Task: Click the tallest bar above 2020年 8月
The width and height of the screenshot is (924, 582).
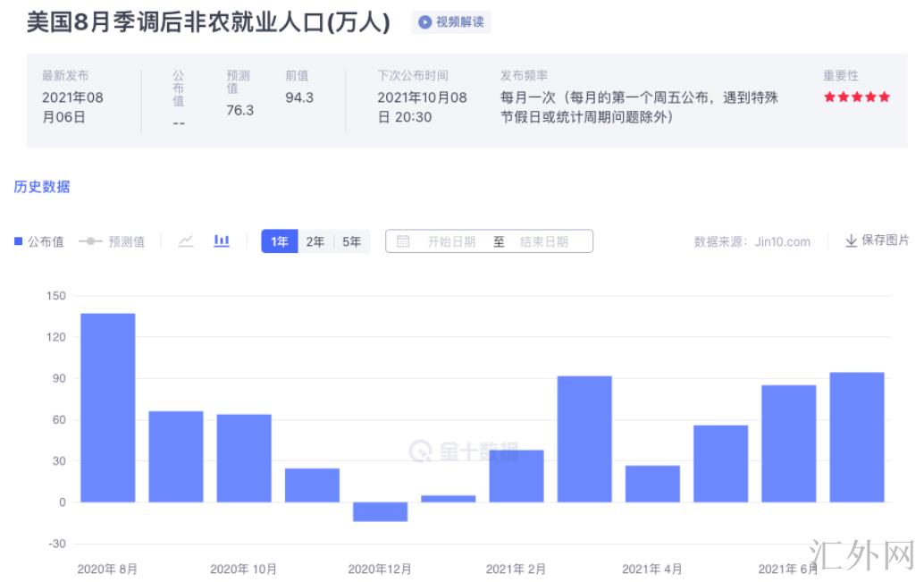Action: 108,407
